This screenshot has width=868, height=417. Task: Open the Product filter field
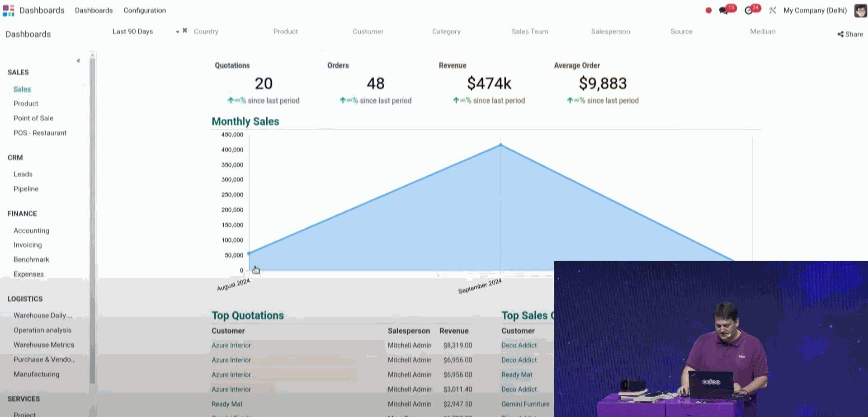pyautogui.click(x=285, y=32)
